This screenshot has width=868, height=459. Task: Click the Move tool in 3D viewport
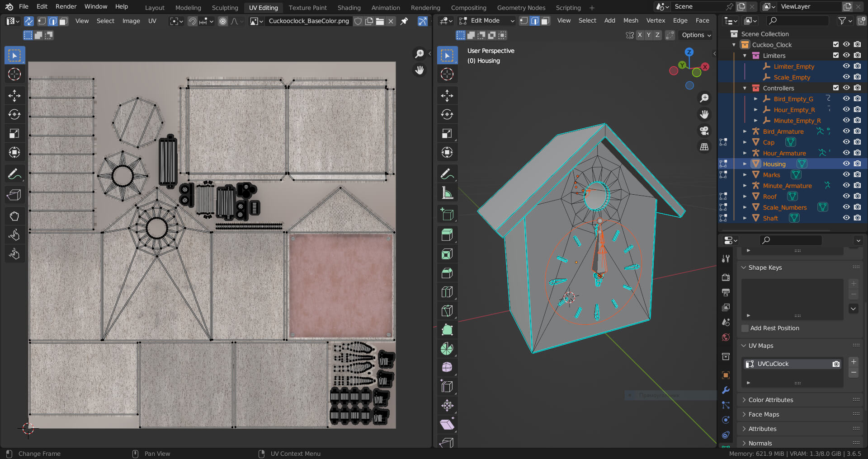[x=447, y=95]
